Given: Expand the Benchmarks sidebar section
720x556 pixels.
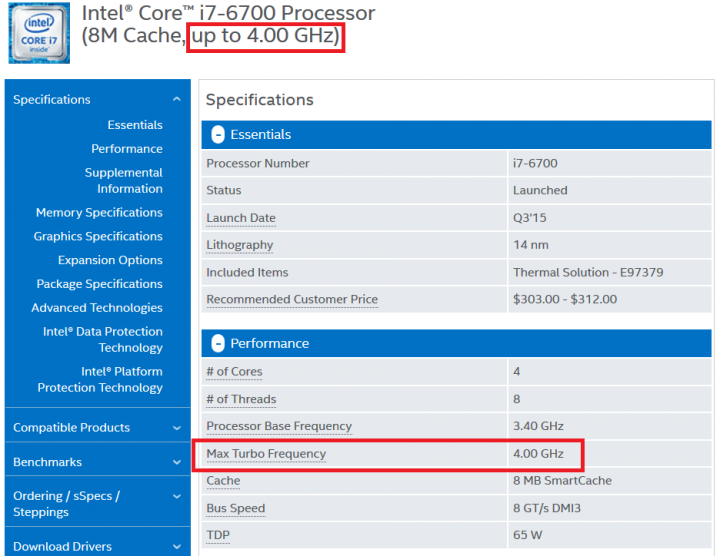Looking at the screenshot, I should coord(97,462).
